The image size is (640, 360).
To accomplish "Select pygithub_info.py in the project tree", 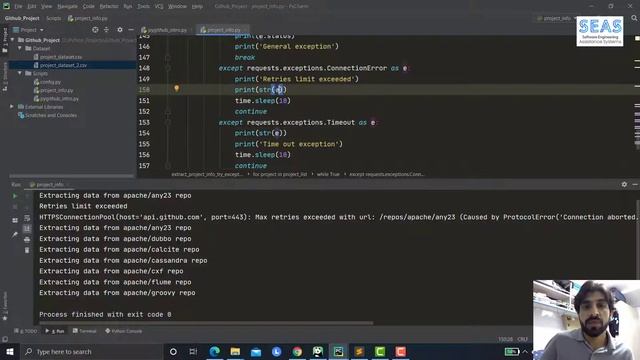I will point(56,98).
